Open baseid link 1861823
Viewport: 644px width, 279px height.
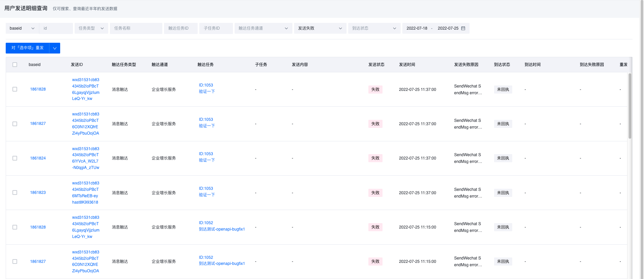(x=38, y=193)
